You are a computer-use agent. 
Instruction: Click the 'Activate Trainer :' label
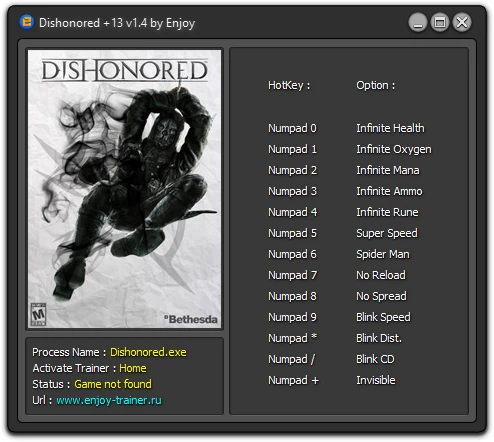coord(74,368)
